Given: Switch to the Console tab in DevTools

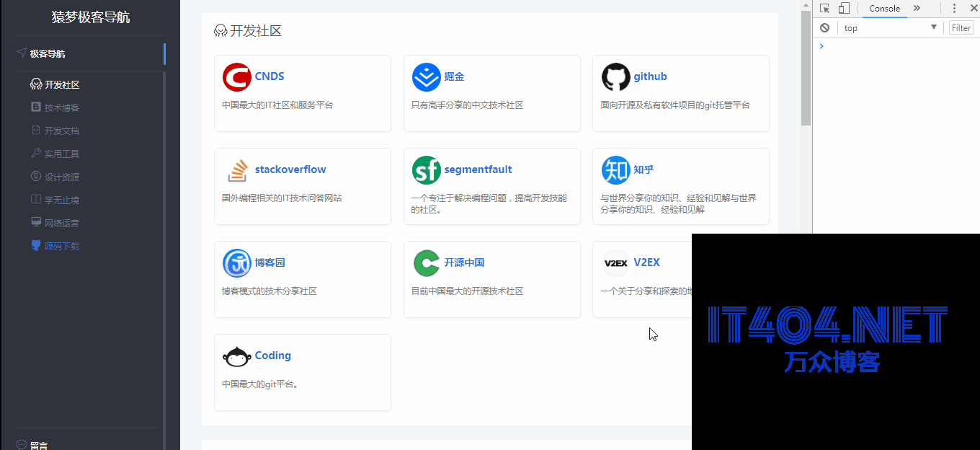Looking at the screenshot, I should 884,9.
